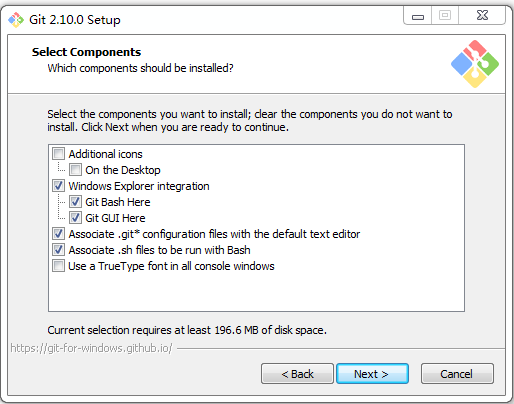Viewport: 514px width, 404px height.
Task: Click empty area of components list
Action: 256,292
